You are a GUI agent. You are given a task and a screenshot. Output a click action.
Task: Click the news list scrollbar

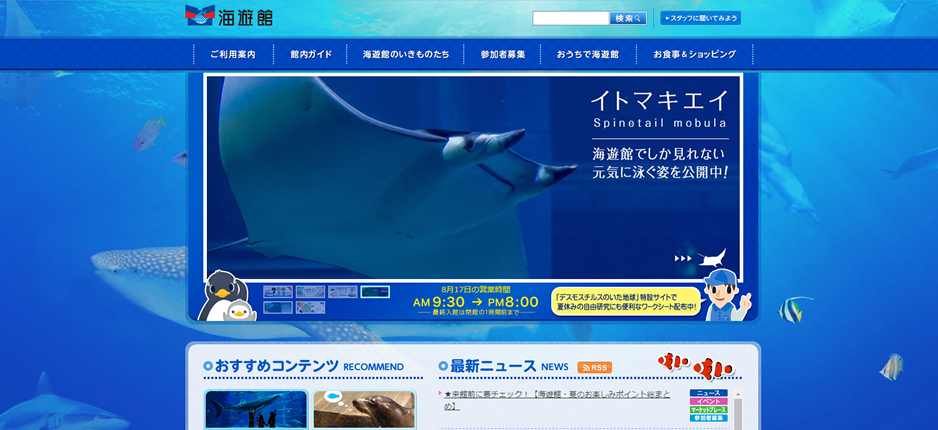click(738, 410)
